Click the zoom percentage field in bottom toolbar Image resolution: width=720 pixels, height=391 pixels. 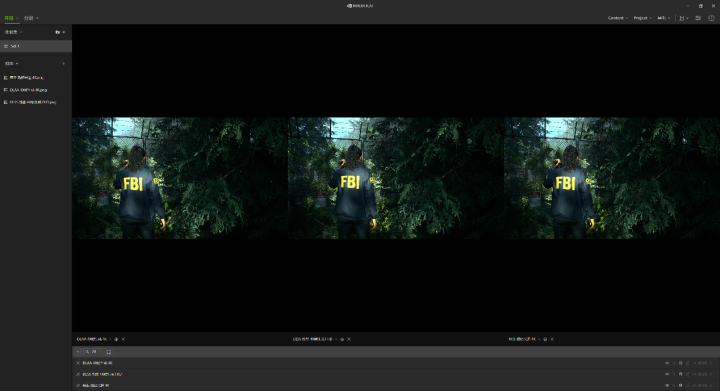(94, 352)
